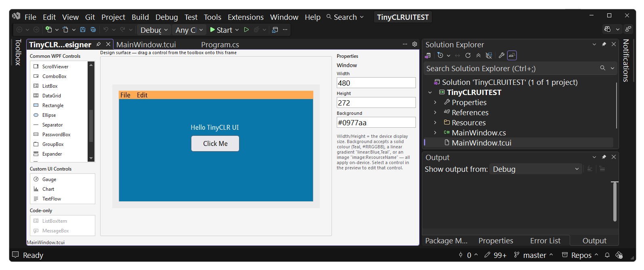Click the Find in Files toolbar icon
This screenshot has height=270, width=644.
pyautogui.click(x=275, y=30)
